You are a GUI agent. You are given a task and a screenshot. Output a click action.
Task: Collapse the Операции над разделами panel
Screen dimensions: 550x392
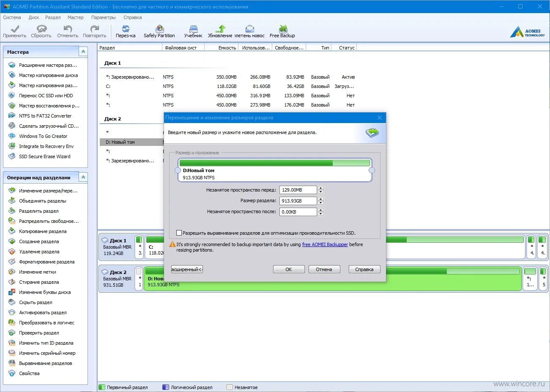[x=83, y=177]
